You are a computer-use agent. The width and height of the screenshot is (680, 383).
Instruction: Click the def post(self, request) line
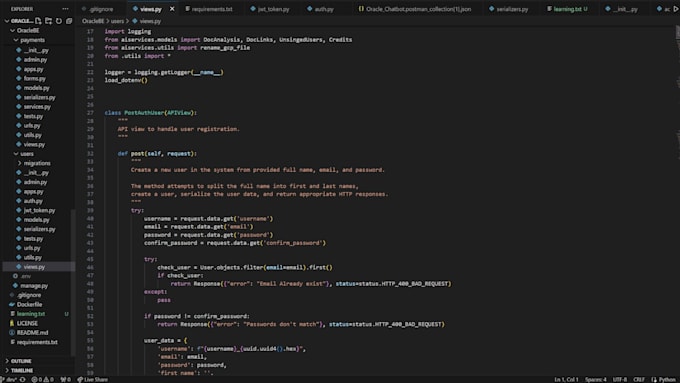click(x=157, y=154)
